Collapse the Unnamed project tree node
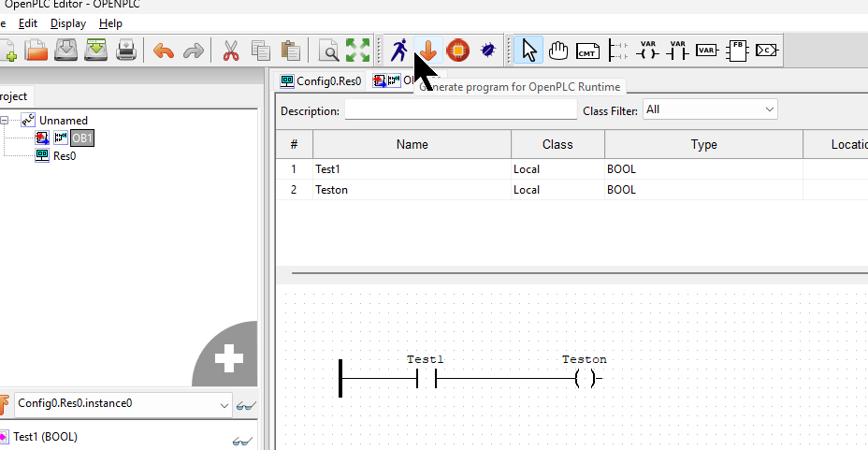868x450 pixels. 6,120
